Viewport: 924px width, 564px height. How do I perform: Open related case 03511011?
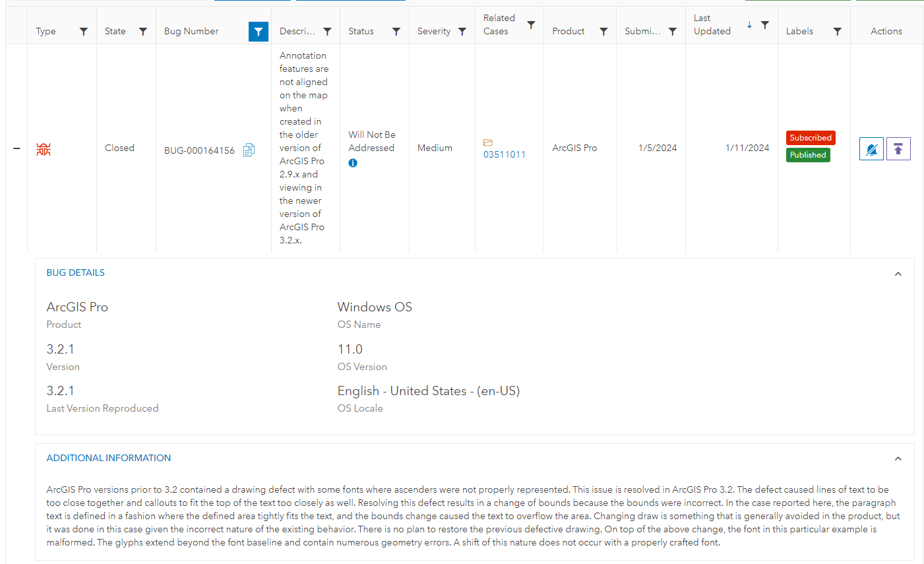click(x=505, y=154)
